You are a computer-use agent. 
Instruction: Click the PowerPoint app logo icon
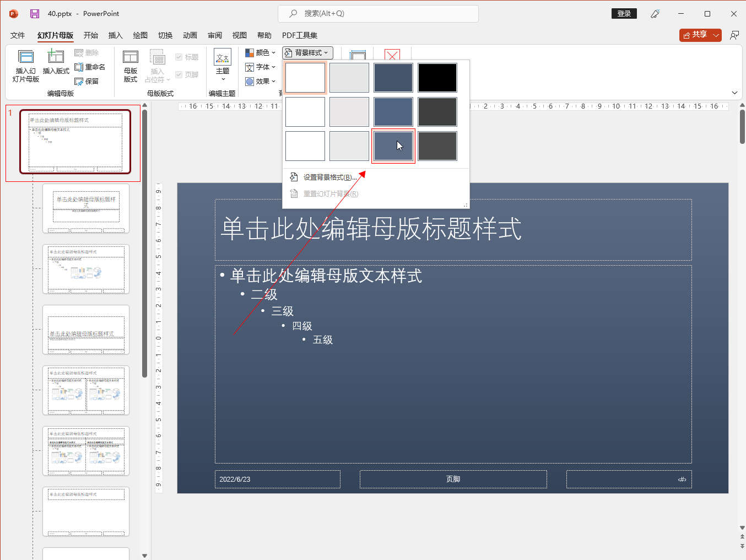[14, 14]
